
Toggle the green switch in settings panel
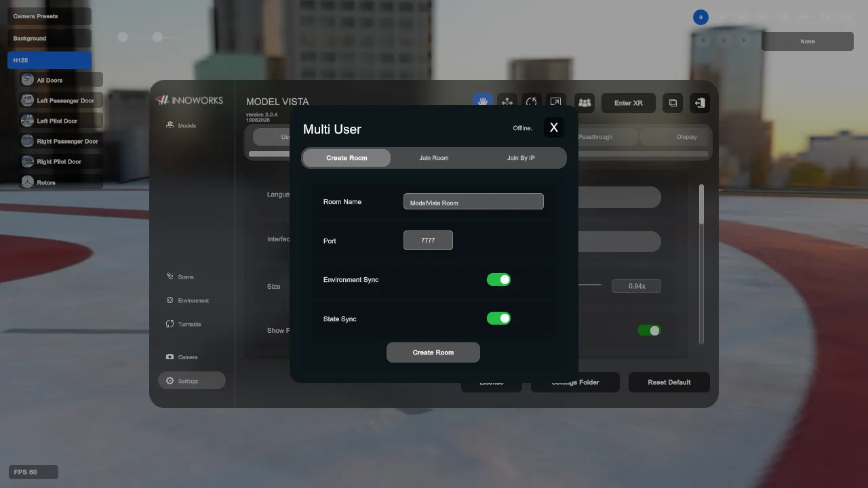(649, 331)
